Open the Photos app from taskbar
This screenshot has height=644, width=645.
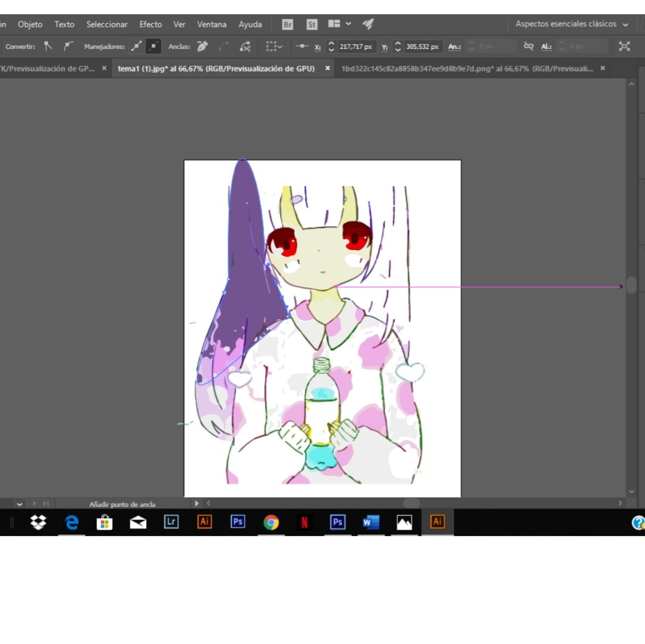pyautogui.click(x=404, y=522)
